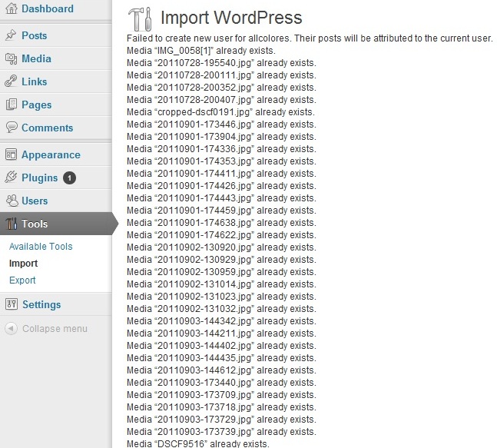Screen dimensions: 497x448
Task: Click the 20110728-195540.jpg media line
Action: (221, 63)
